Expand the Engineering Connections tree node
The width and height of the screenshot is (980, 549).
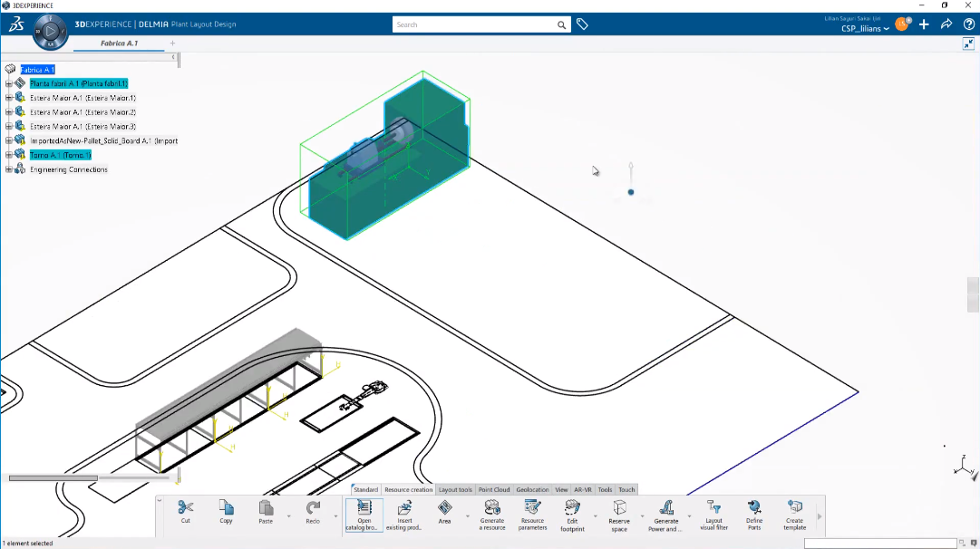(x=9, y=169)
